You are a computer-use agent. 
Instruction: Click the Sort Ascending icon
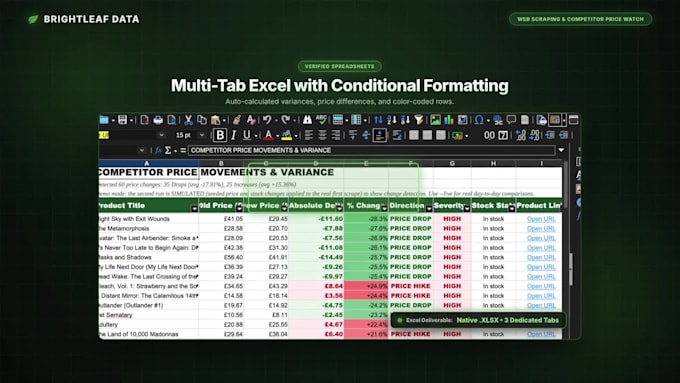(392, 120)
